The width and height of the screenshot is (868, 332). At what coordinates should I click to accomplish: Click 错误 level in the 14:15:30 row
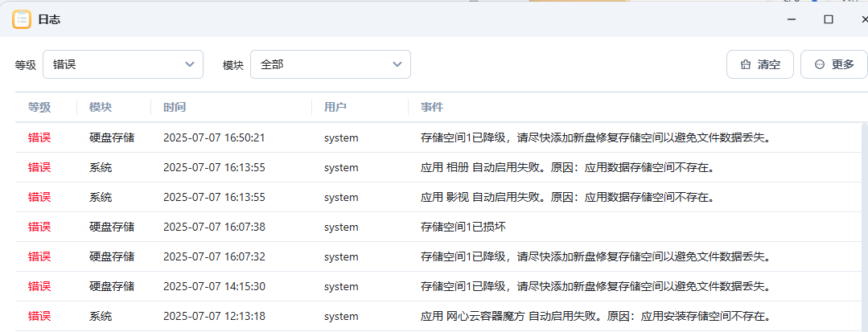tap(39, 287)
